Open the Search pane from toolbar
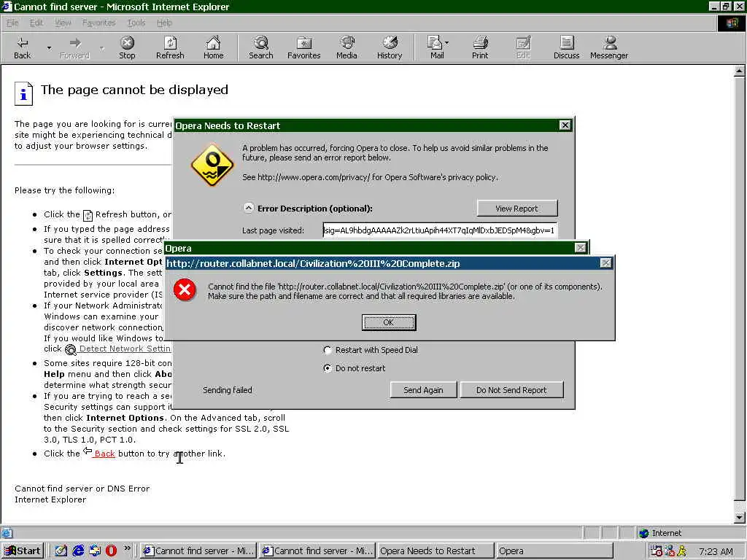 (x=261, y=47)
